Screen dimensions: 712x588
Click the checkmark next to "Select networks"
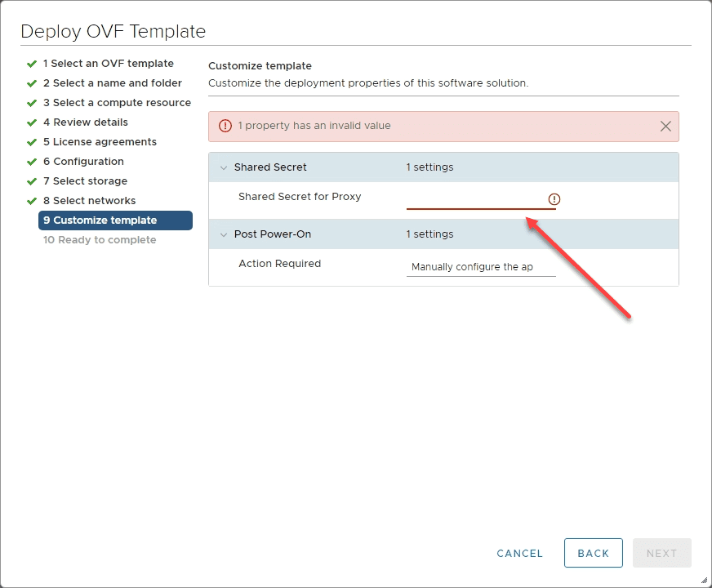tap(31, 200)
